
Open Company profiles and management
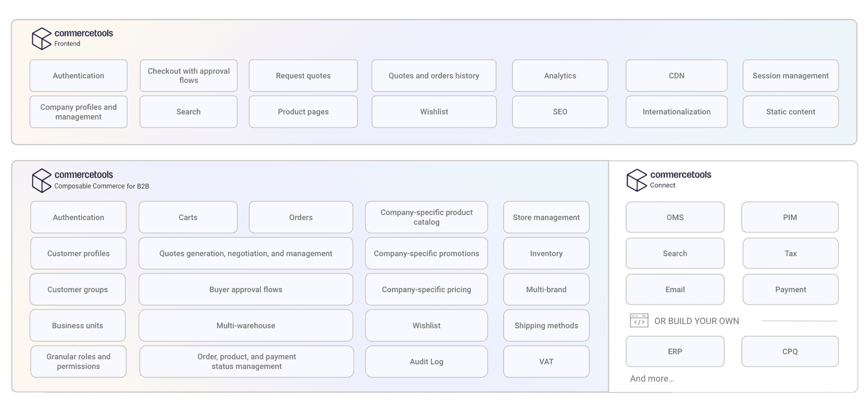(x=78, y=112)
